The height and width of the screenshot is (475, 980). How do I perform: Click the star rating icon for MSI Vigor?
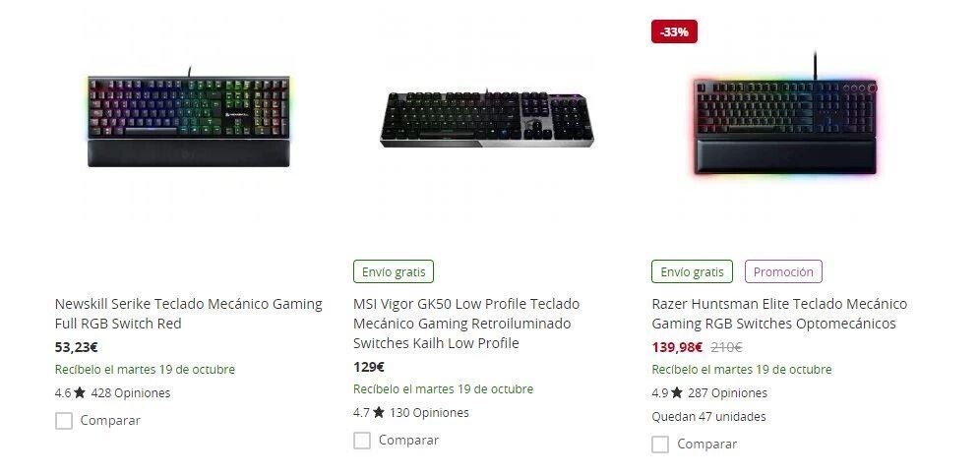pyautogui.click(x=378, y=413)
